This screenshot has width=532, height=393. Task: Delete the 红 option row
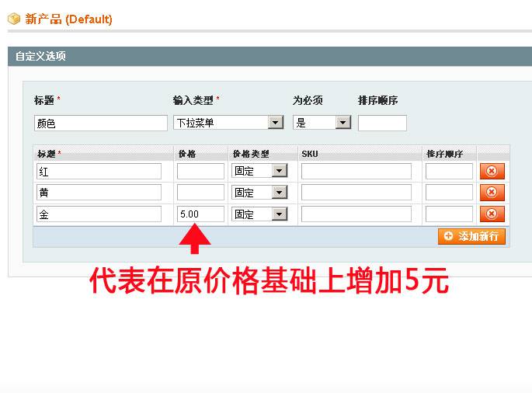click(492, 171)
